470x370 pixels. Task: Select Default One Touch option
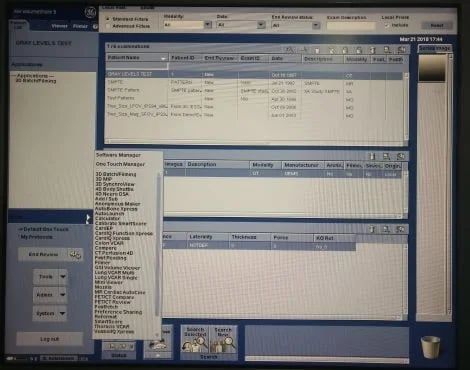click(44, 229)
